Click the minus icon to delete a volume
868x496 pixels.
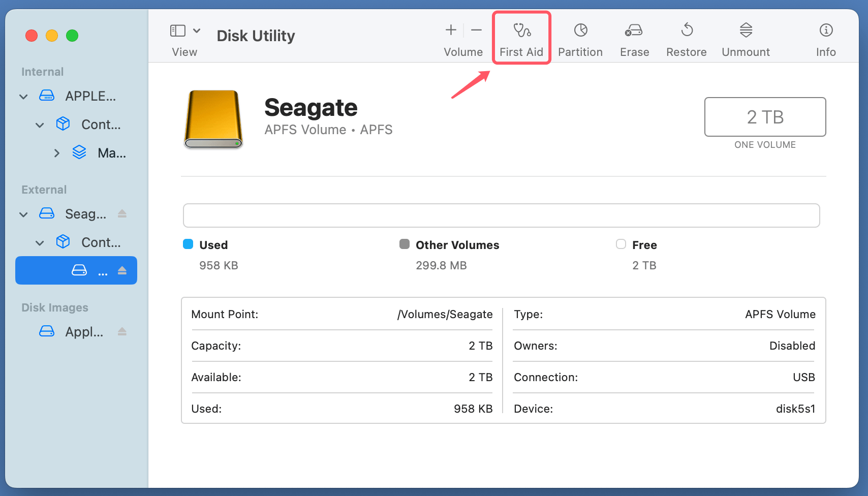[476, 30]
